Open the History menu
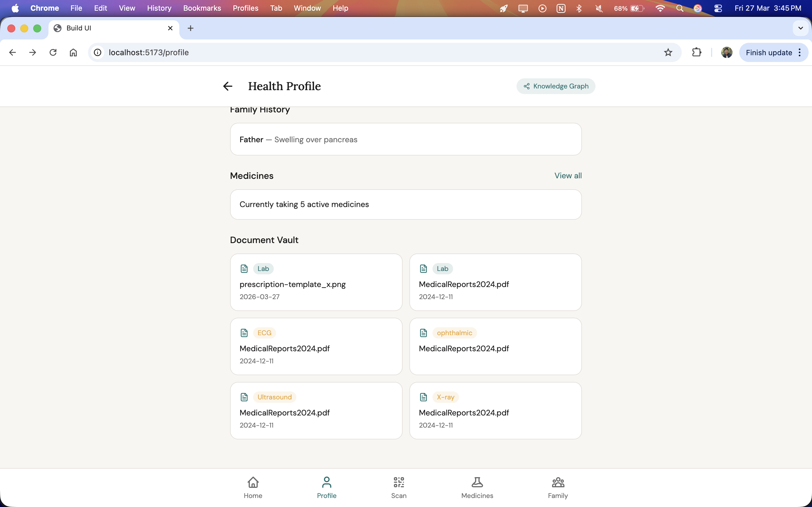 (x=159, y=8)
